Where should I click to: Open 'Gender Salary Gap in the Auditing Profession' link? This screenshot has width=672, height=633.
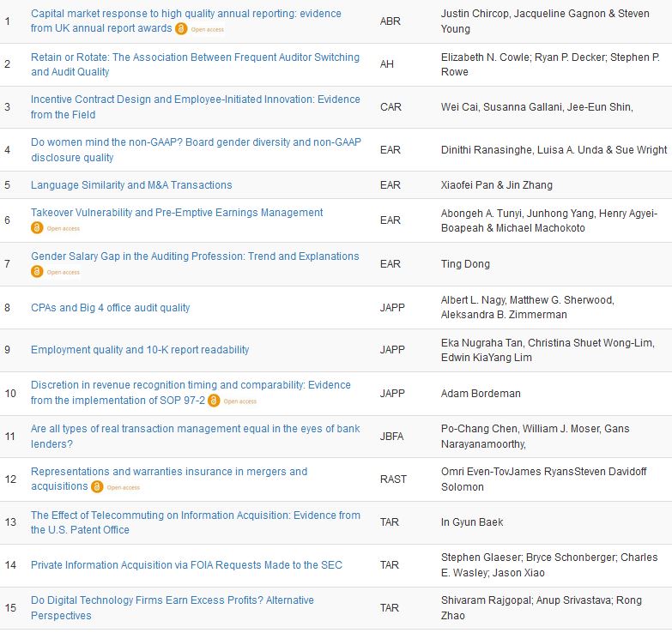pyautogui.click(x=195, y=256)
